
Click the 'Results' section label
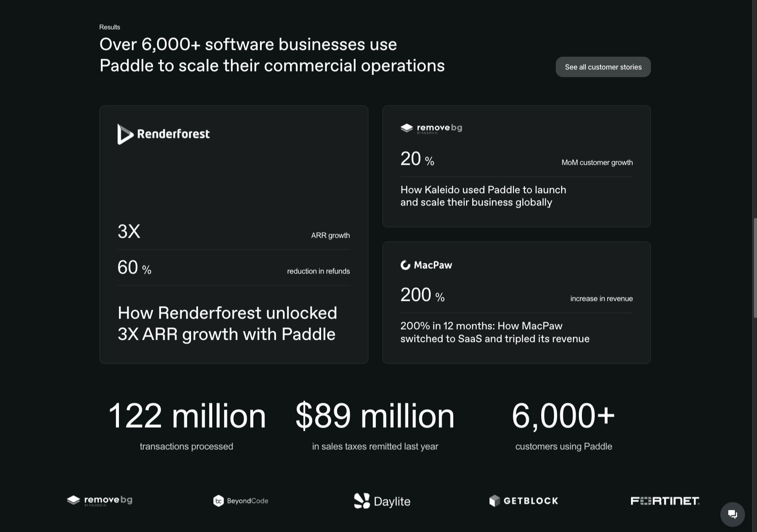point(110,27)
